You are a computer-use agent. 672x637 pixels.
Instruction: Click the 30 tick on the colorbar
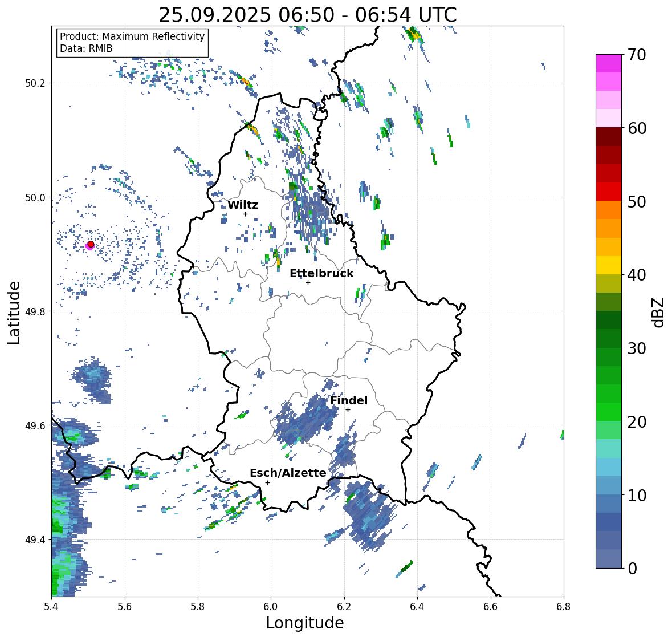pyautogui.click(x=637, y=348)
